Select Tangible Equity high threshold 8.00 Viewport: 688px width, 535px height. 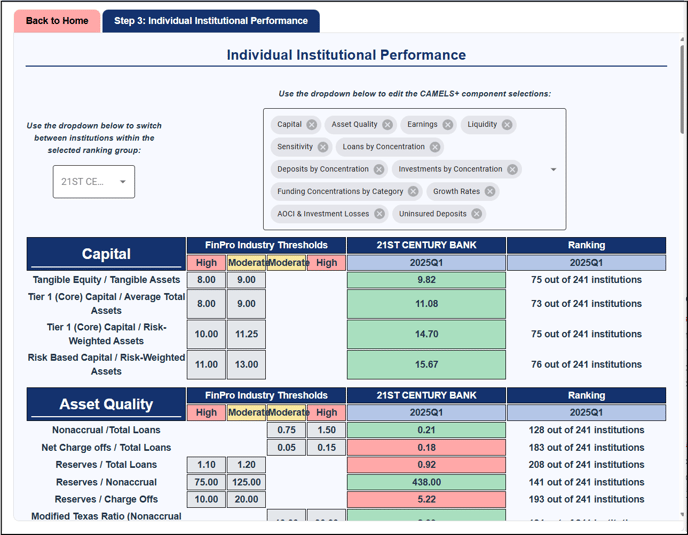click(206, 280)
